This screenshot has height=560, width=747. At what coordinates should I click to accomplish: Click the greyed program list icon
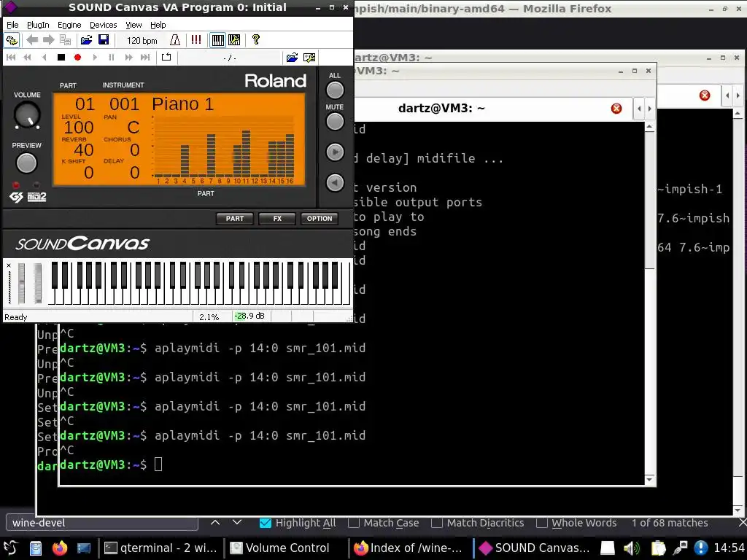65,41
